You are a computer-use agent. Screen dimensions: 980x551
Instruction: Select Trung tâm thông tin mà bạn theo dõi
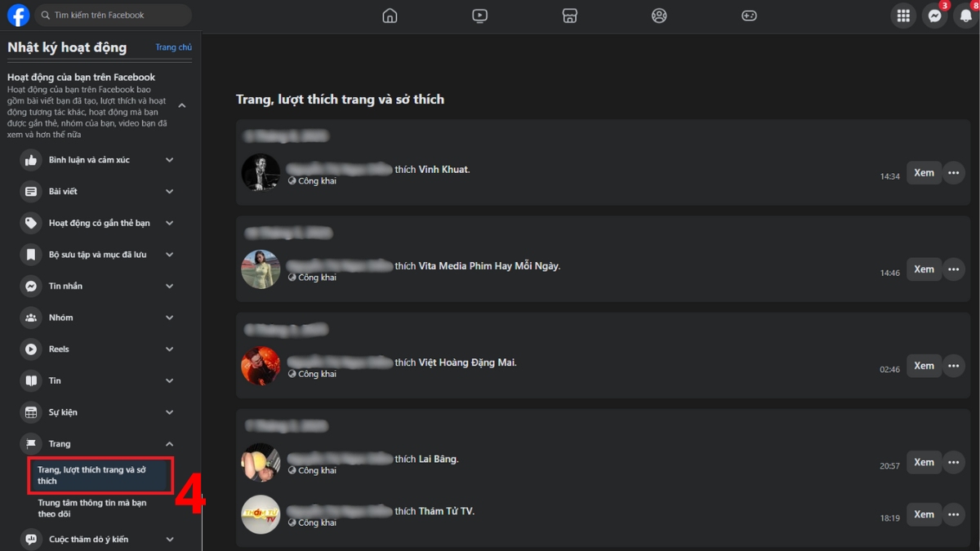(92, 509)
